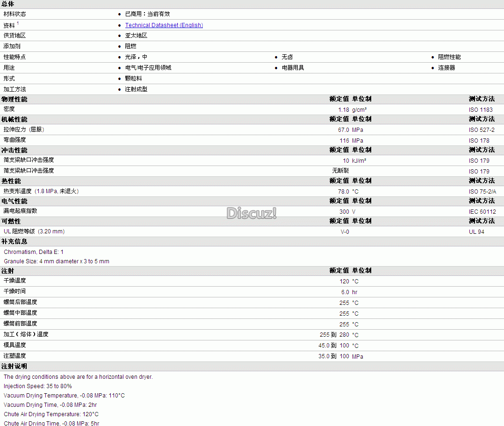Select the Vacuum Drying Temperature line
Screen dimensions: 504x426
[x=65, y=396]
